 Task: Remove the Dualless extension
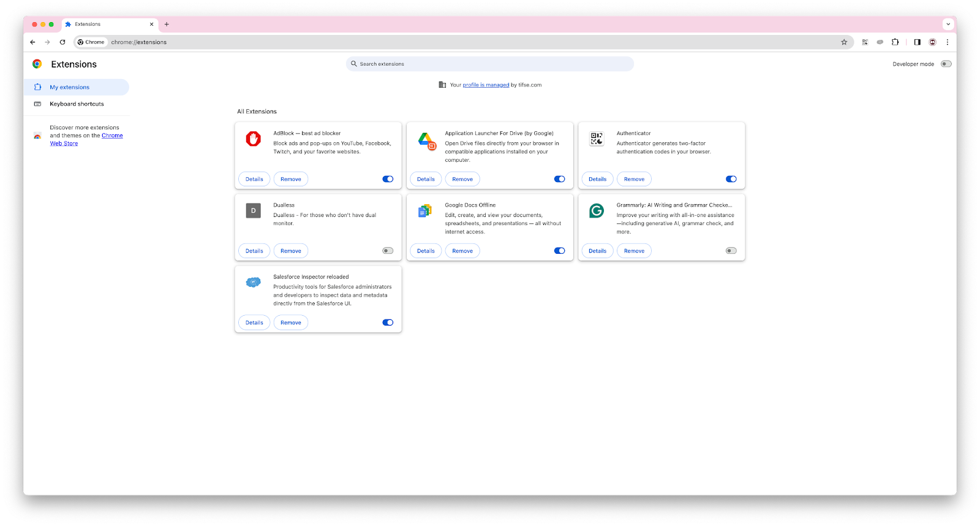tap(291, 251)
